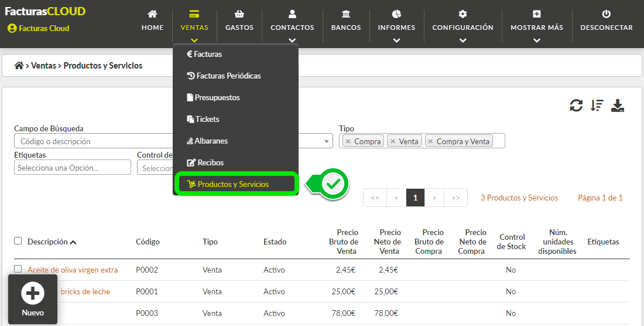Click the P0003 code cell
644x326 pixels.
click(x=147, y=313)
